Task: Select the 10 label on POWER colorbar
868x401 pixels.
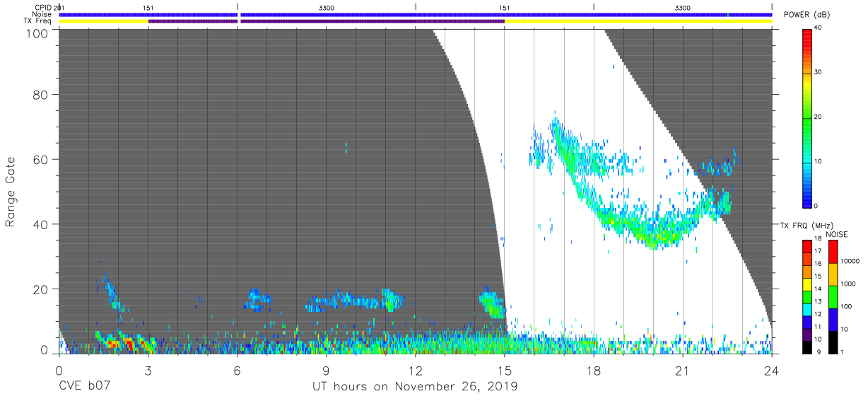Action: (x=819, y=161)
